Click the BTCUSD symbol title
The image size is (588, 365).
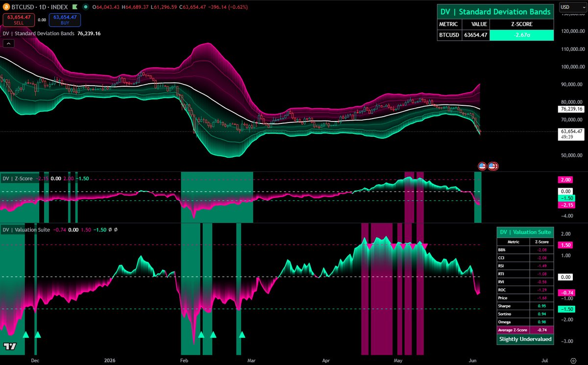23,7
